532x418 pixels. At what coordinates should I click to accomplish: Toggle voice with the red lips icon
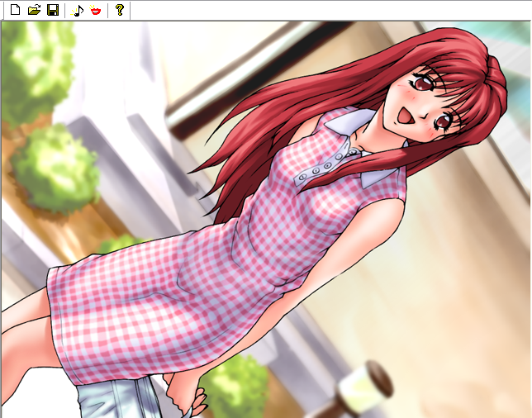97,11
